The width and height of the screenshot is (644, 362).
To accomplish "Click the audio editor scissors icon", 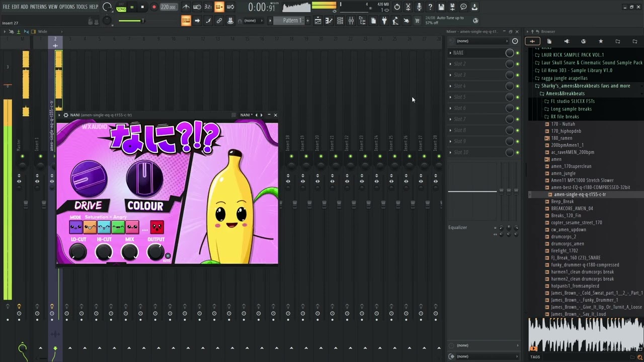I will click(x=408, y=7).
